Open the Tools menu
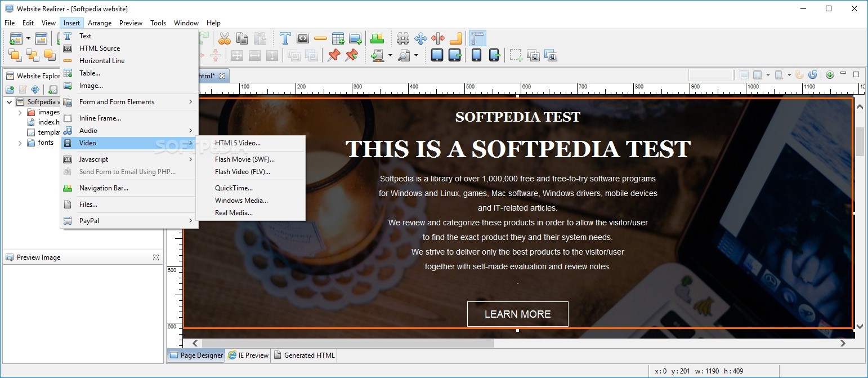Image resolution: width=868 pixels, height=378 pixels. coord(158,23)
